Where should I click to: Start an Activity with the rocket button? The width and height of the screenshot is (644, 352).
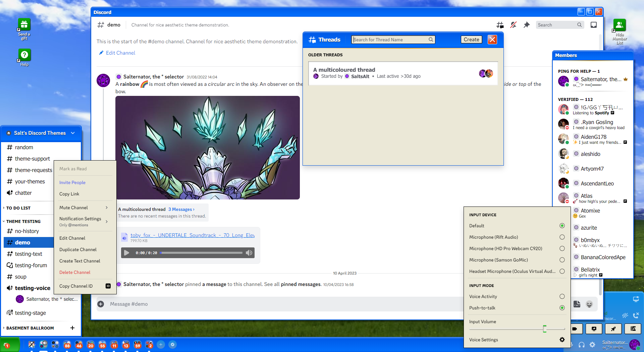[613, 329]
